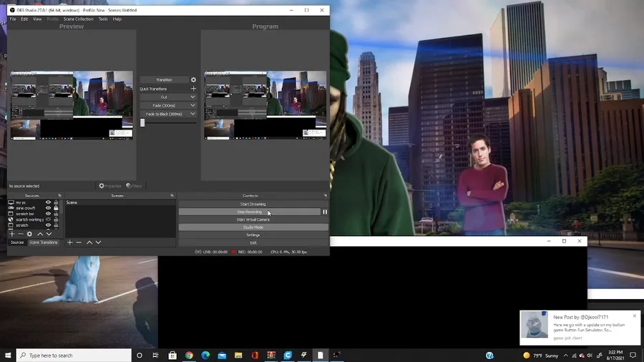Open Microsoft Store from taskbar
644x362 pixels.
click(172, 356)
